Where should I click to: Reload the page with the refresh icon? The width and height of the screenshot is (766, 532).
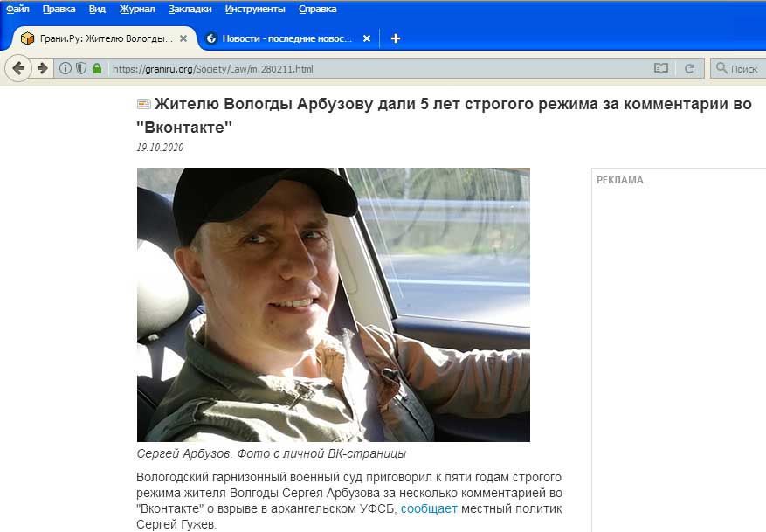[689, 68]
